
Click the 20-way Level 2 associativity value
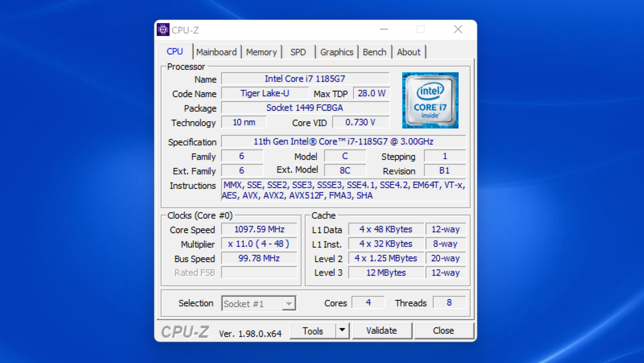(x=446, y=258)
